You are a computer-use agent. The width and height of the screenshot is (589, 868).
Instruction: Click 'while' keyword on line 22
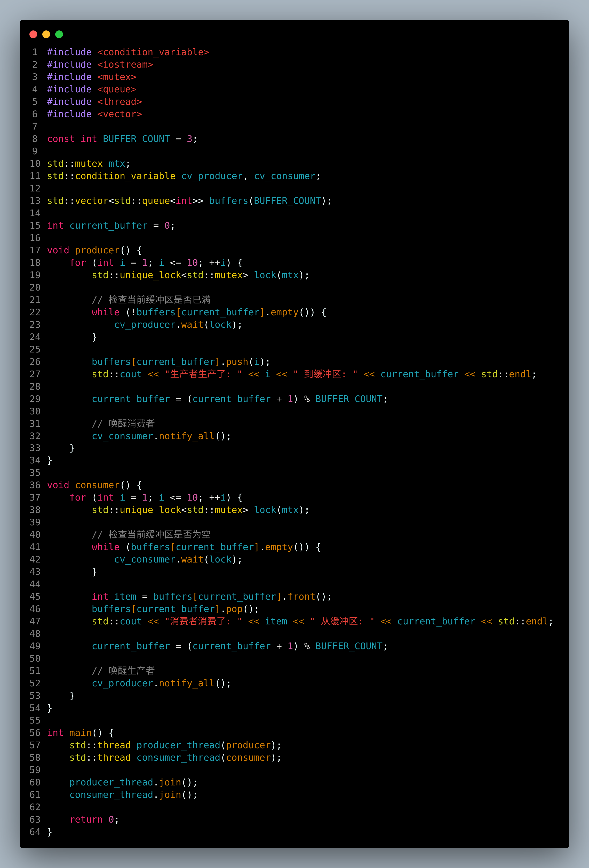point(106,312)
